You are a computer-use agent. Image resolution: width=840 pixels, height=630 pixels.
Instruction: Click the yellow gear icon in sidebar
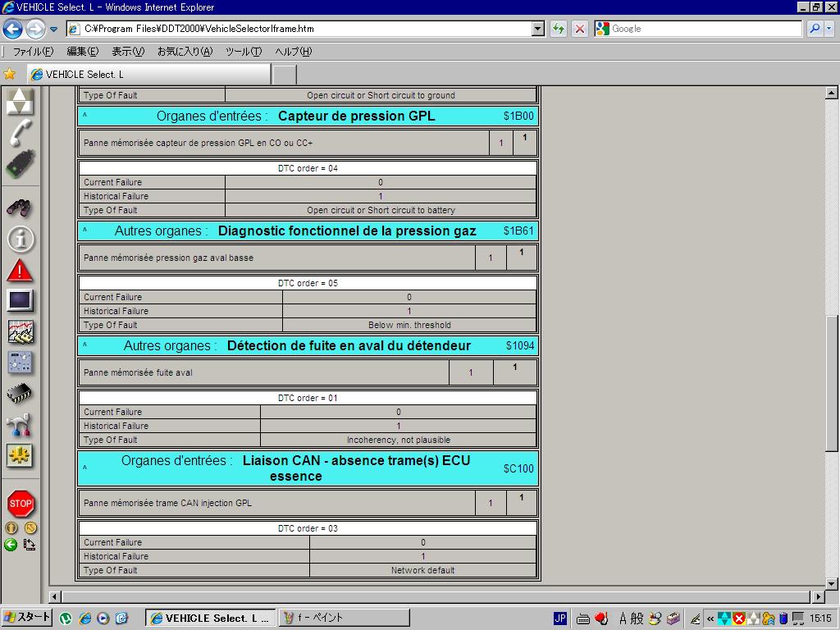(x=20, y=456)
